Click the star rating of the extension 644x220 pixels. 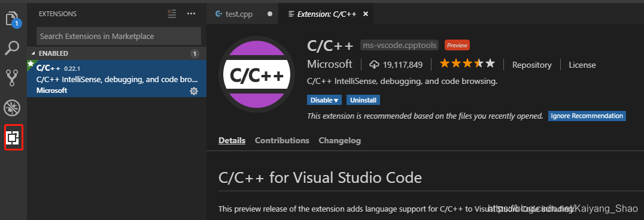467,64
